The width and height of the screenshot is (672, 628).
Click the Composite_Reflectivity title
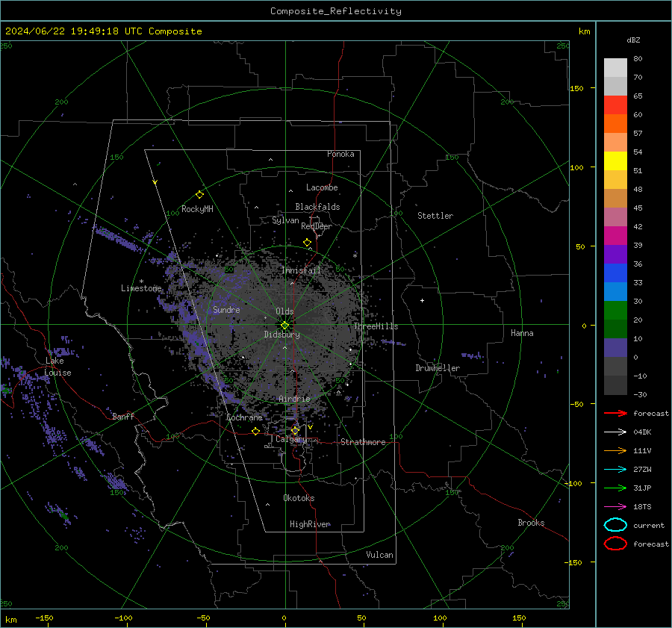click(x=335, y=11)
